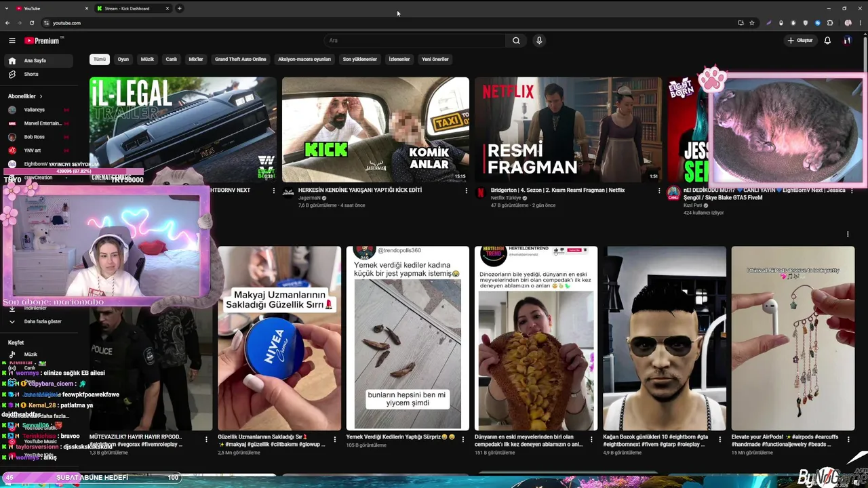Open the Oluştur create menu
This screenshot has height=488, width=868.
800,41
